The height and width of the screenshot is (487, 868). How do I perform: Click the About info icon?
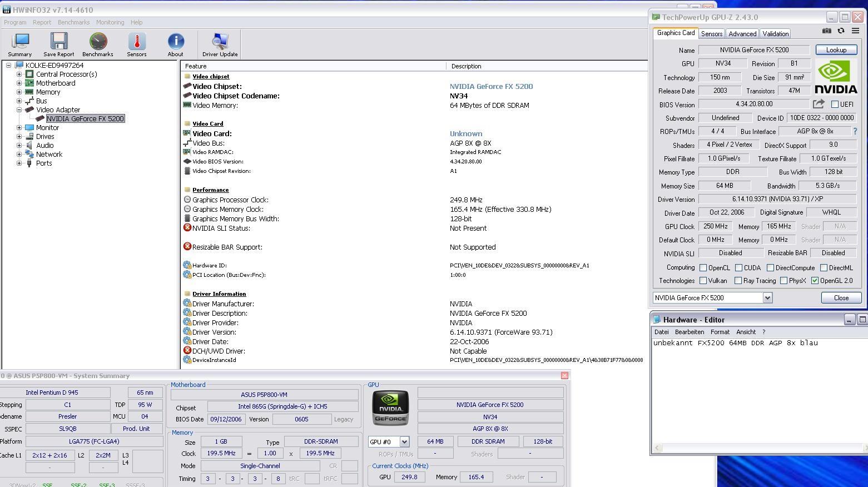click(176, 44)
